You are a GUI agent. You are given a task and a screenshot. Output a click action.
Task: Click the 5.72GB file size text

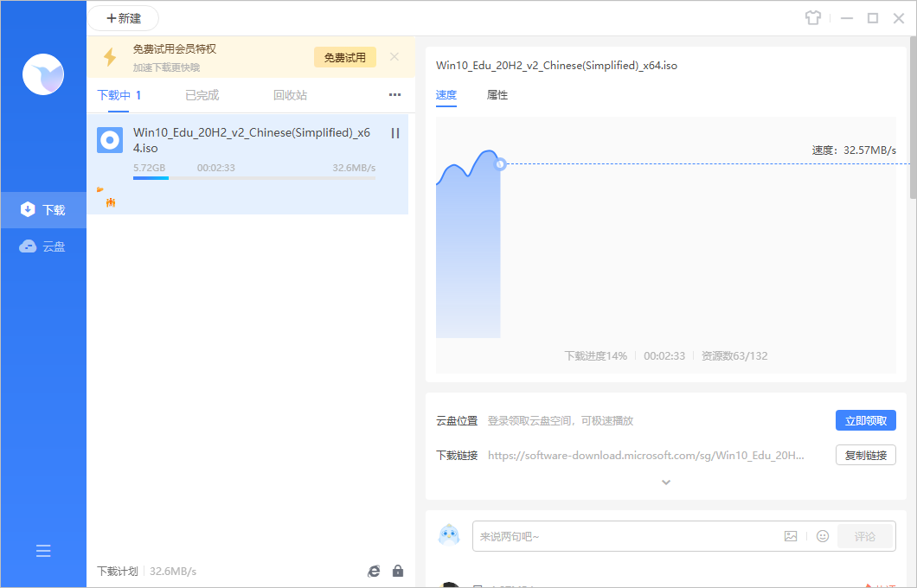coord(149,168)
